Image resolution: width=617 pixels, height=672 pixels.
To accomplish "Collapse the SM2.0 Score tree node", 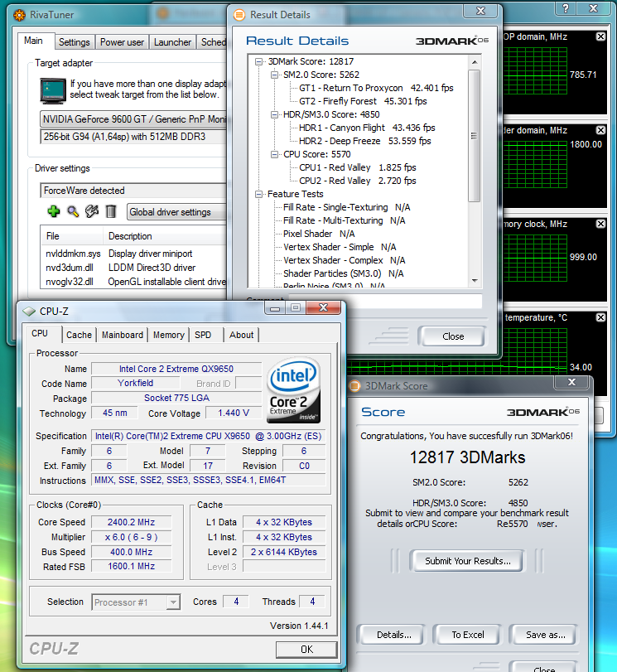I will tap(274, 75).
